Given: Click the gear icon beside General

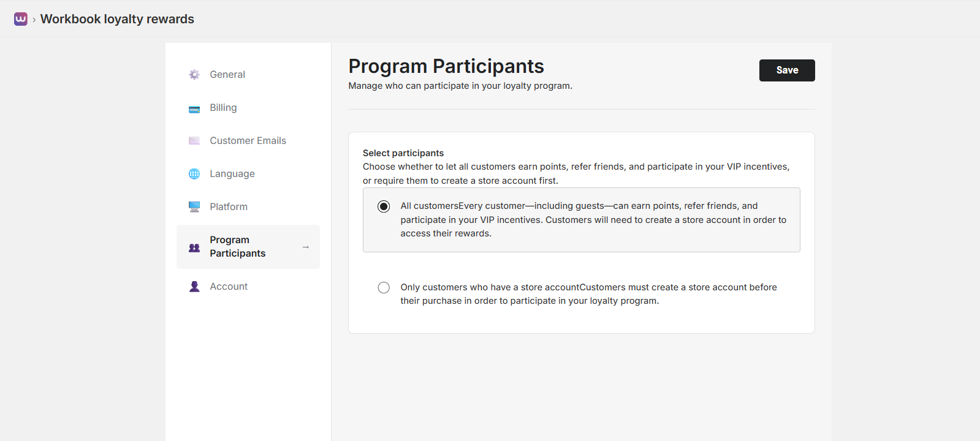Looking at the screenshot, I should point(194,74).
